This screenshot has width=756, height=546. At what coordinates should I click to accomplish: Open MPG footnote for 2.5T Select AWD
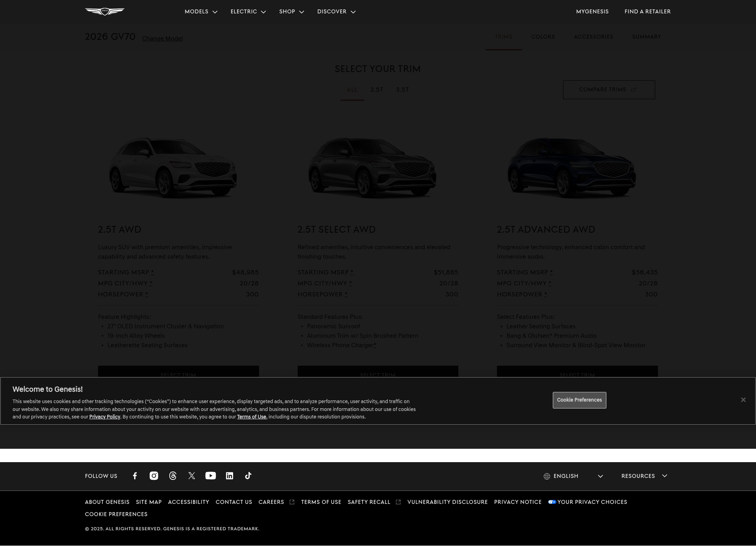pos(350,283)
